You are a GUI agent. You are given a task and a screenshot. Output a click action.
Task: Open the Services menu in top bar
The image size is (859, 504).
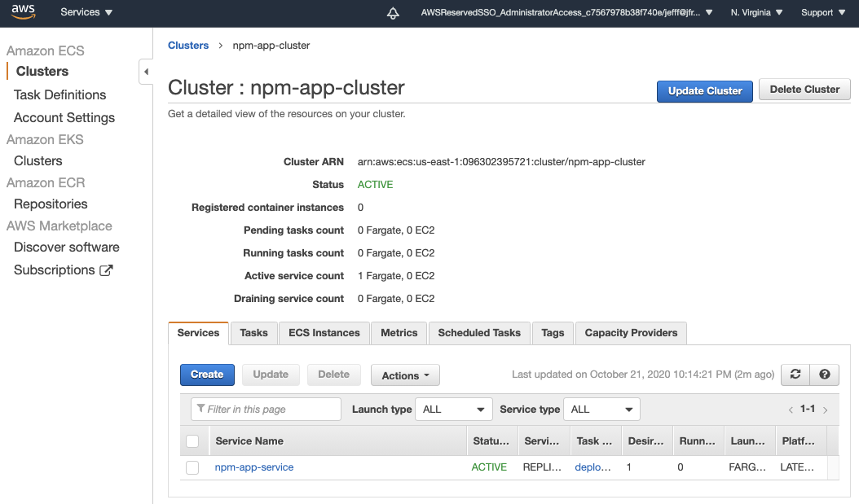tap(86, 12)
